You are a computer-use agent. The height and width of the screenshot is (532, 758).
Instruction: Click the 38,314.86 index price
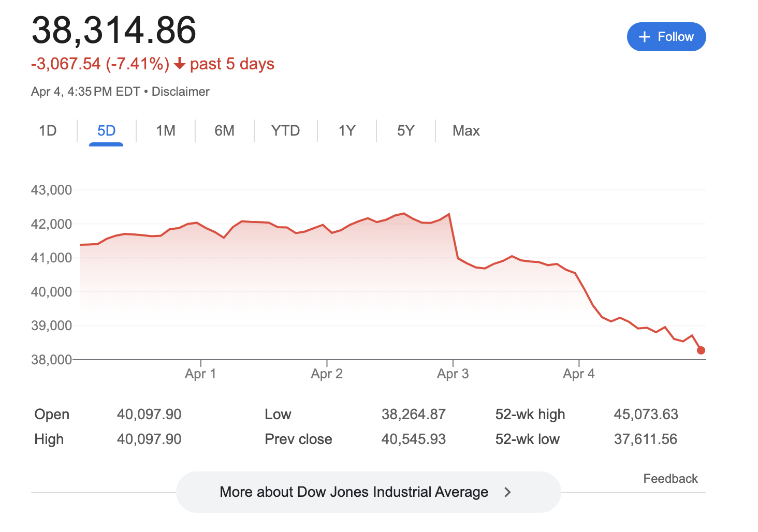tap(114, 30)
